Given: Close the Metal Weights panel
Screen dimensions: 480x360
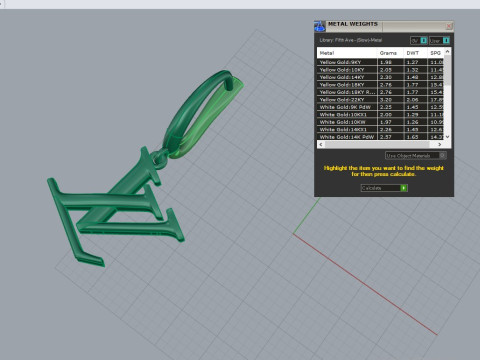Looking at the screenshot, I should click(449, 26).
